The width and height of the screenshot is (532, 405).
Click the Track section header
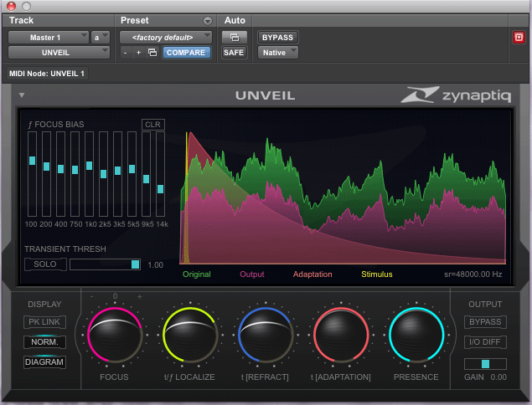pyautogui.click(x=22, y=20)
